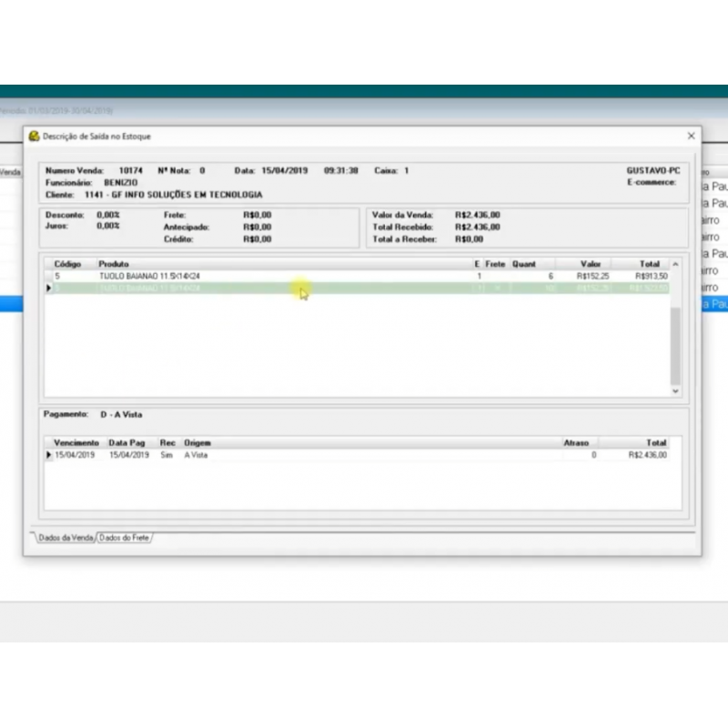Click the Data Pag column header

click(x=126, y=443)
